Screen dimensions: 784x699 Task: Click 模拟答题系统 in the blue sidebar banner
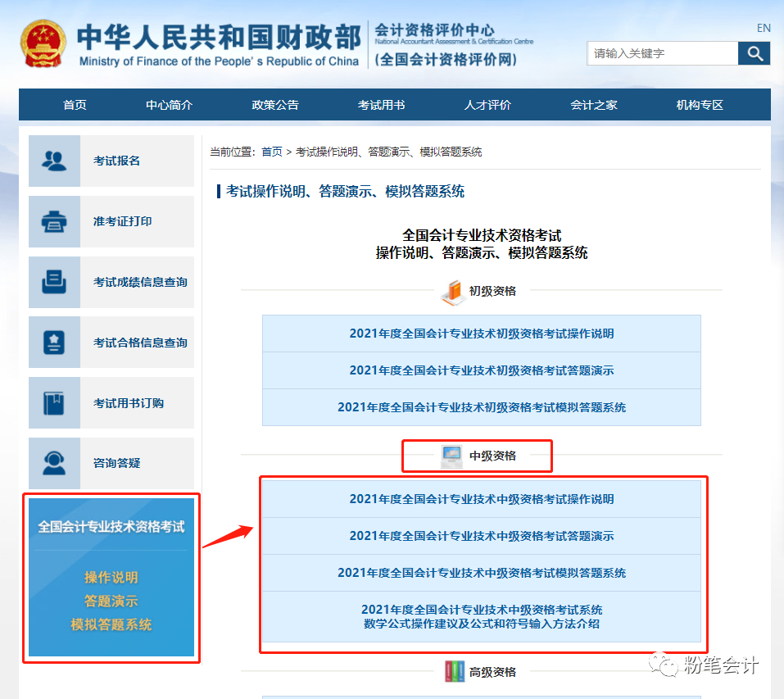[111, 624]
